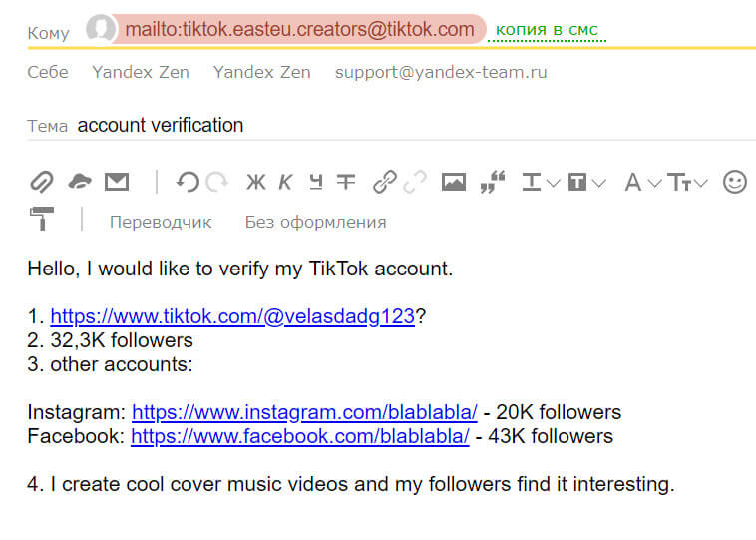The image size is (756, 540).
Task: Switch to Без оформления plain mode
Action: pyautogui.click(x=315, y=222)
